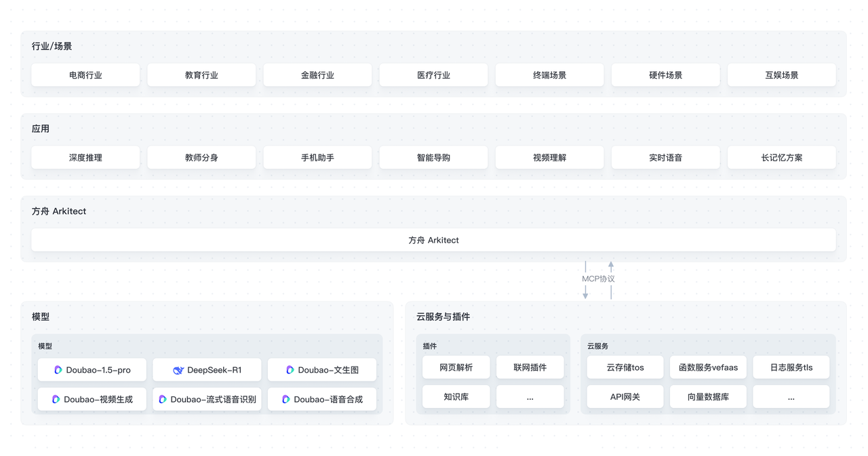The width and height of the screenshot is (868, 456).
Task: Select the 函数服务vefaas service card
Action: [x=708, y=367]
